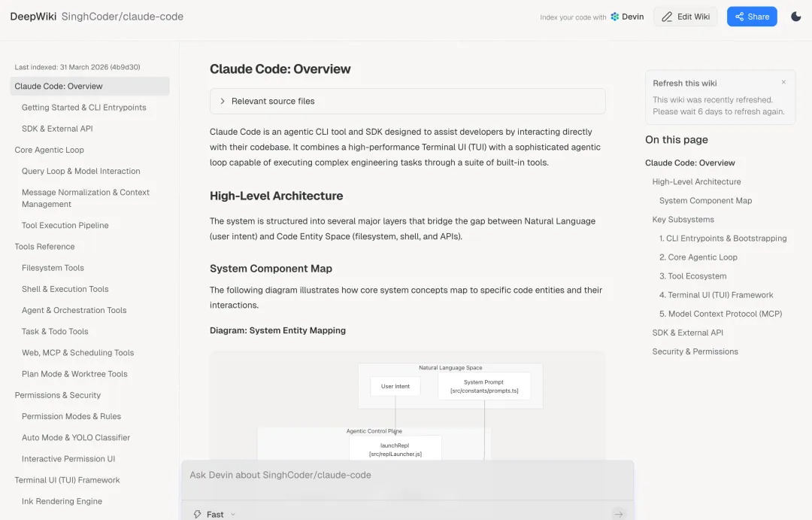The width and height of the screenshot is (812, 520).
Task: Click the Edit Wiki button
Action: click(685, 17)
